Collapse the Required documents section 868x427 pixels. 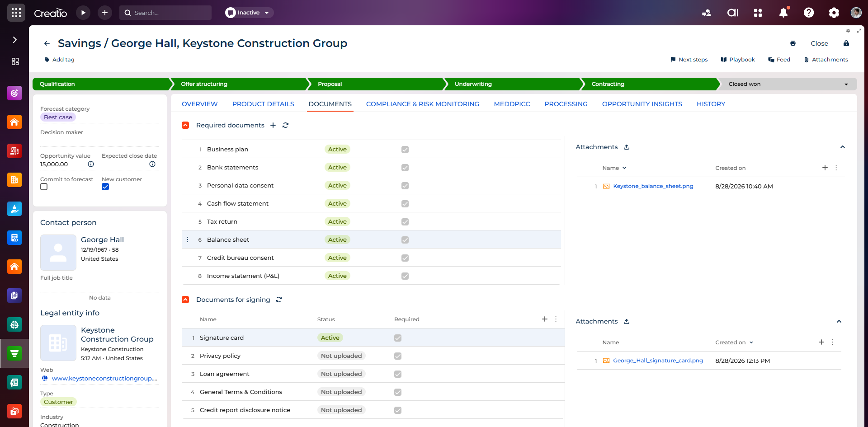click(x=185, y=125)
